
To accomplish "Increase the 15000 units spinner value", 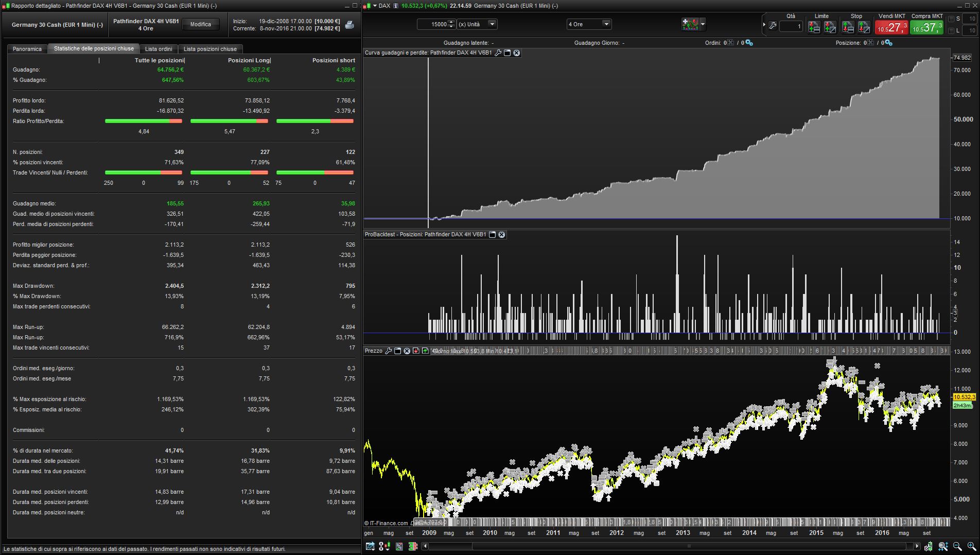I will tap(451, 22).
